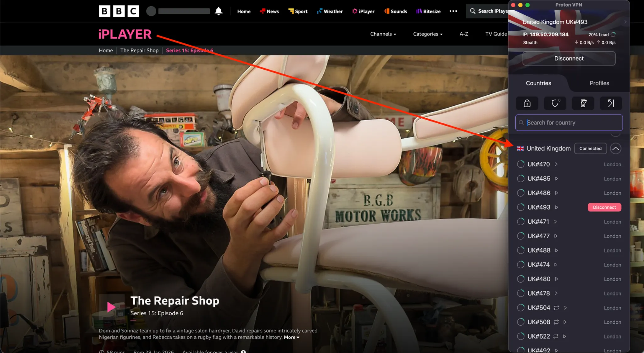Enable Secure Core with the lock icon
644x353 pixels.
pos(527,103)
